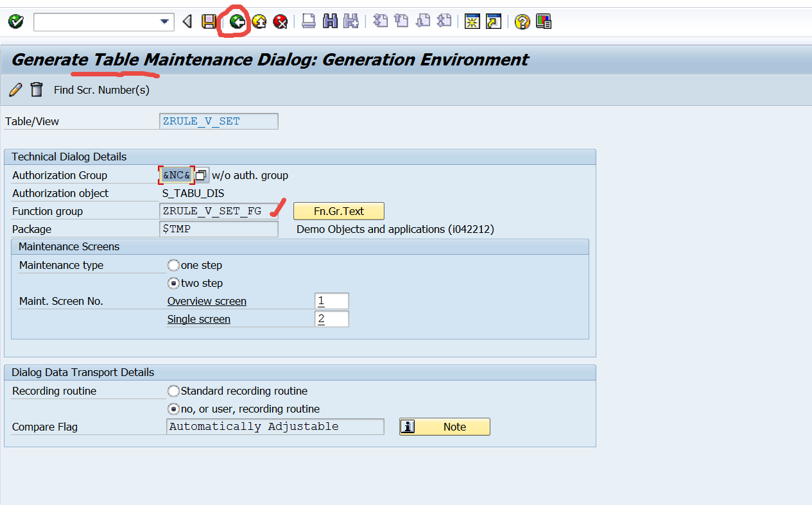
Task: Click the Find Next binoculars icon
Action: [350, 22]
